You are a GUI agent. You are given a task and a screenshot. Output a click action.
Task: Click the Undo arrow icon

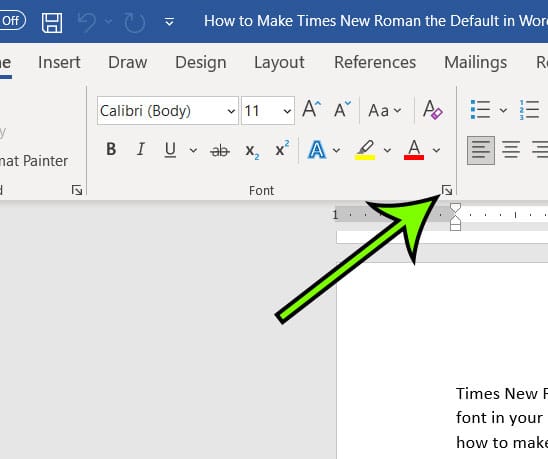pos(86,22)
